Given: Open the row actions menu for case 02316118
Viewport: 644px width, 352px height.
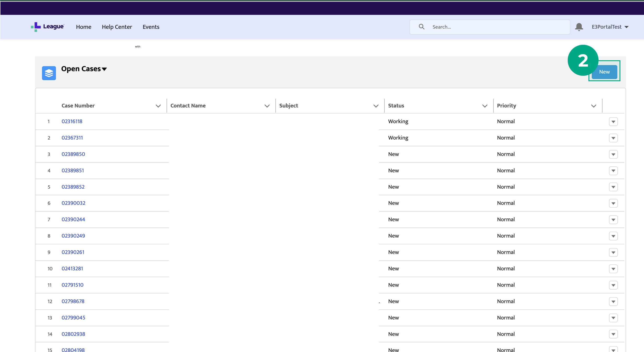Looking at the screenshot, I should click(613, 122).
